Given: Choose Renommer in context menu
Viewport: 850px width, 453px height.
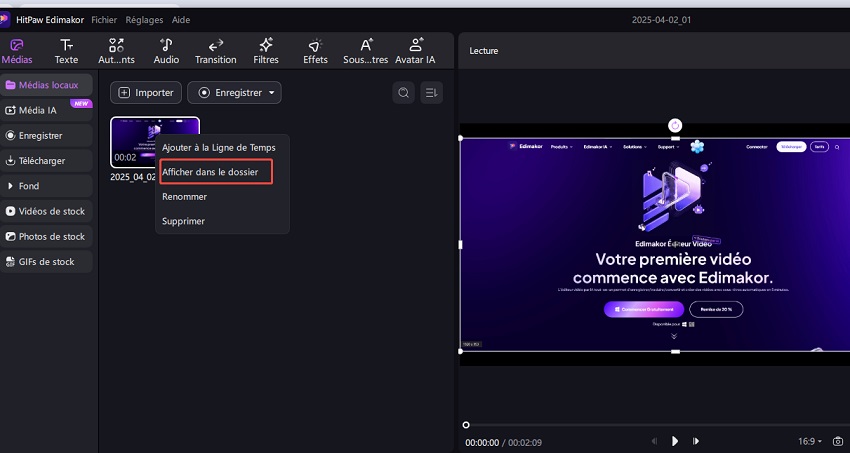Looking at the screenshot, I should pyautogui.click(x=184, y=197).
